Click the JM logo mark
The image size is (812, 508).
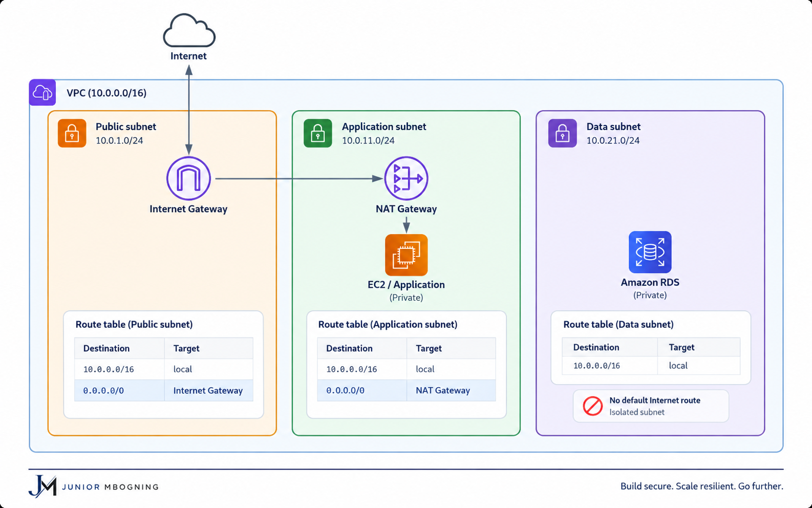click(42, 486)
